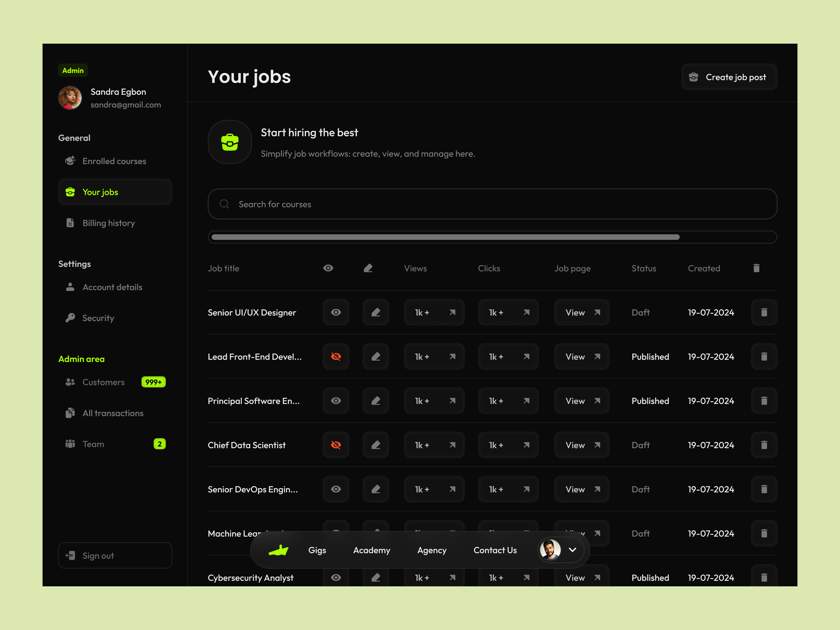Open Clicks details for Cybersecurity Analyst
Viewport: 840px width, 630px height.
[508, 577]
